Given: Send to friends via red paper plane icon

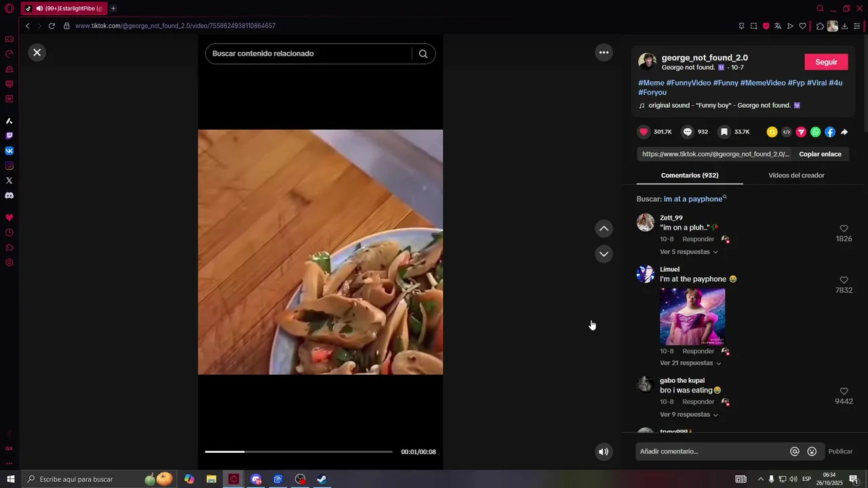Looking at the screenshot, I should pos(801,132).
